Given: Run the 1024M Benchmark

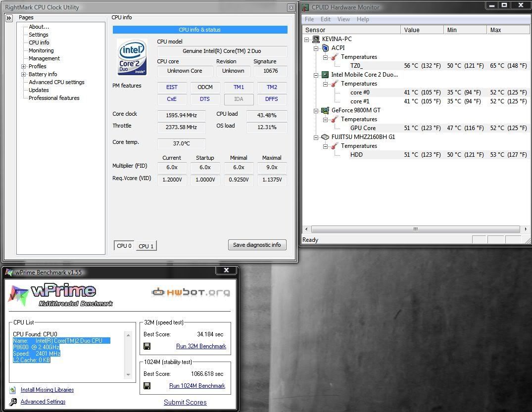Looking at the screenshot, I should [x=197, y=386].
